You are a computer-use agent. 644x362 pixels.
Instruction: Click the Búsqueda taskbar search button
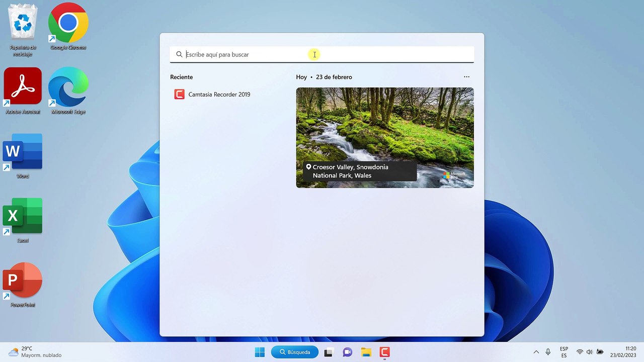pos(295,352)
